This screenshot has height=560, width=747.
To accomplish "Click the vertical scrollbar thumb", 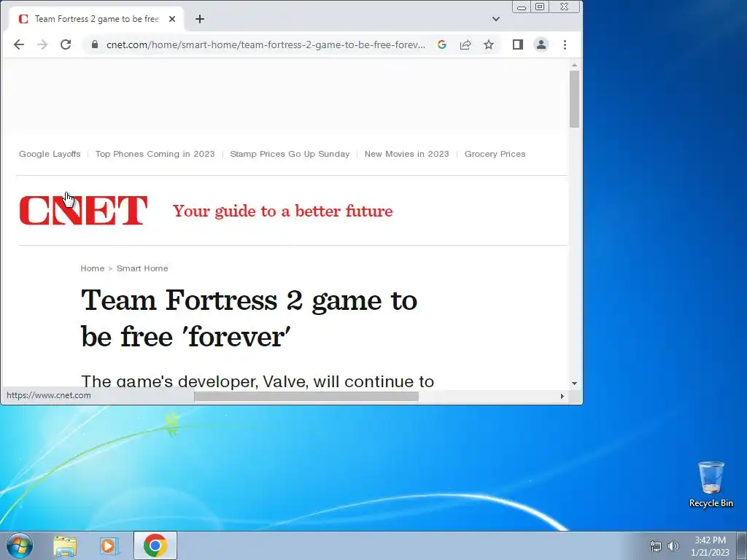I will [x=574, y=99].
